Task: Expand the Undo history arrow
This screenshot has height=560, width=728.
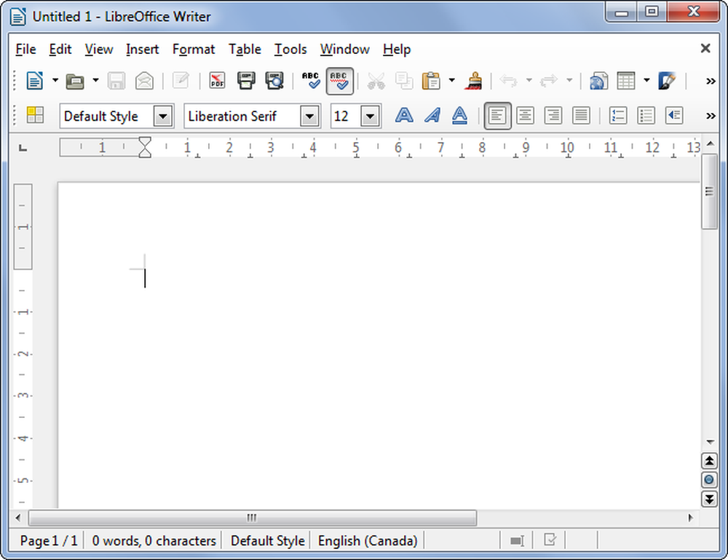Action: (529, 80)
